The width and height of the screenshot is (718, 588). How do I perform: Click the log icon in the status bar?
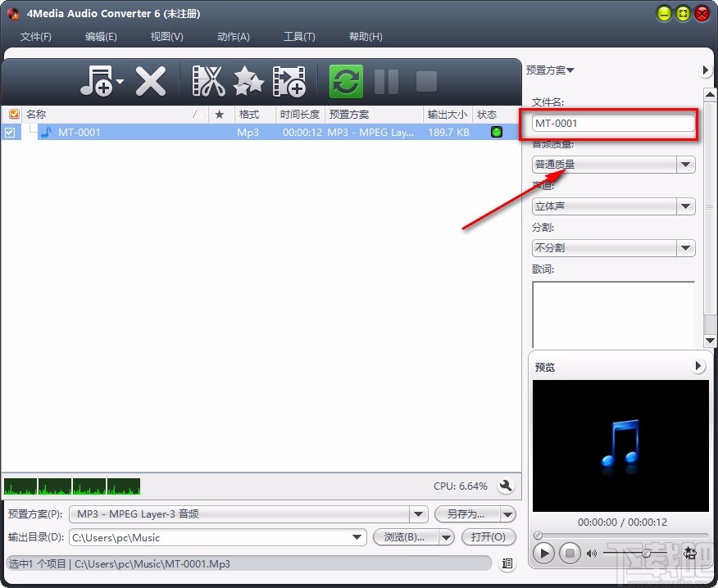[x=507, y=563]
